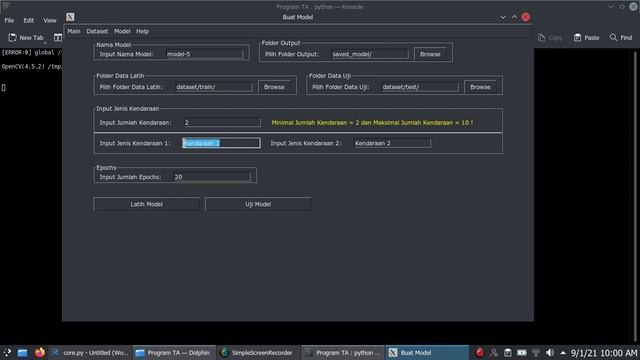
Task: Open Konsole's File menu
Action: pos(9,20)
